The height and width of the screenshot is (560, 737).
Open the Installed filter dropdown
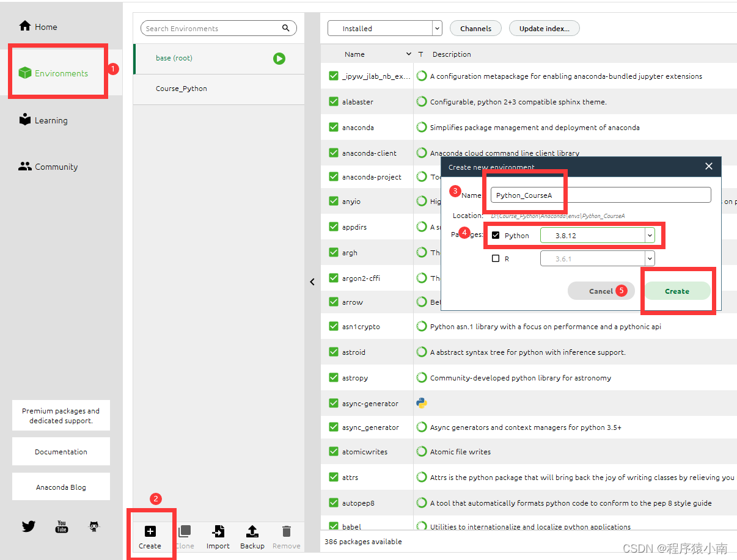(385, 28)
